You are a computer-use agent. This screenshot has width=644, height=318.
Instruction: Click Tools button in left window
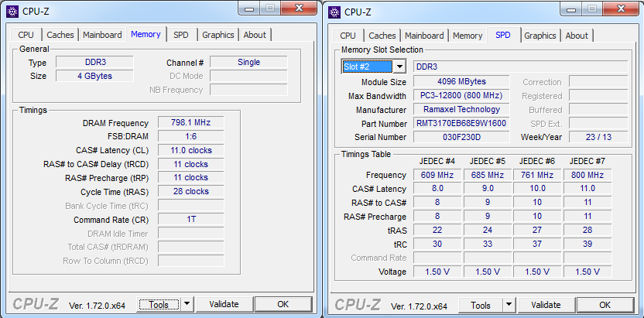point(159,304)
